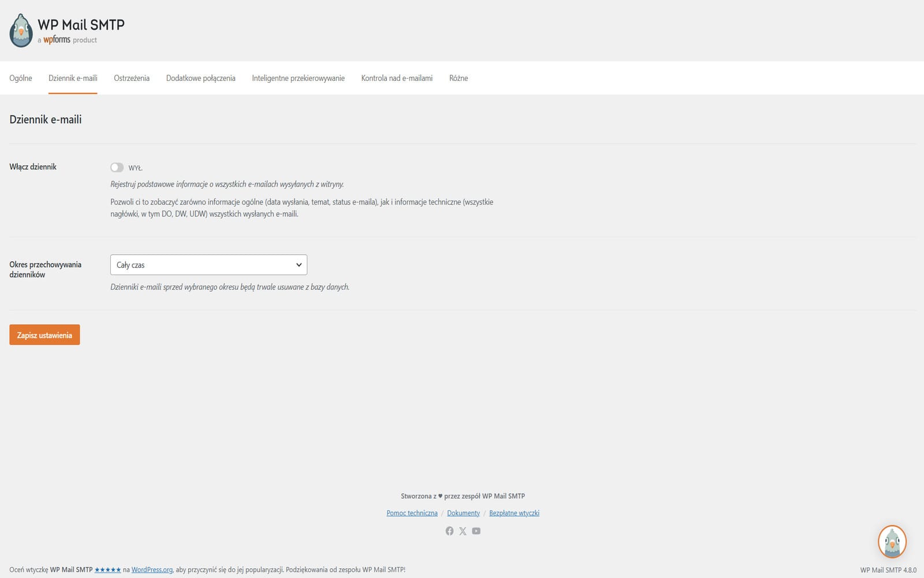Click the Włącz dziennik setting label

point(33,166)
